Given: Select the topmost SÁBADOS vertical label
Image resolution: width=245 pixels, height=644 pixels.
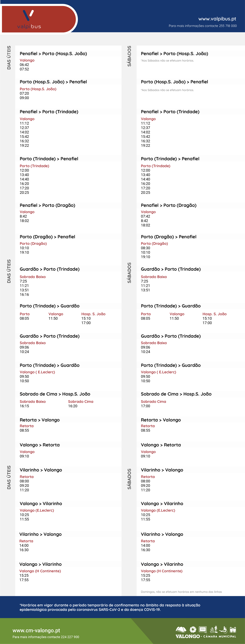Looking at the screenshot, I should 129,56.
